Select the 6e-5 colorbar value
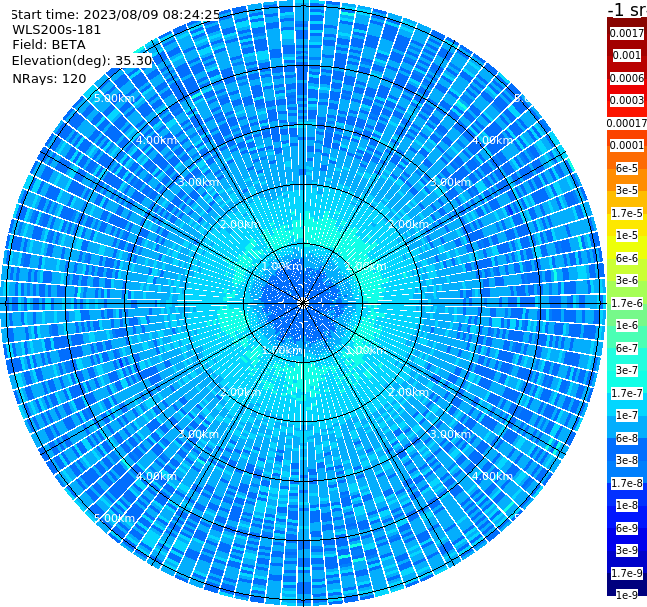This screenshot has height=607, width=647. pyautogui.click(x=627, y=168)
